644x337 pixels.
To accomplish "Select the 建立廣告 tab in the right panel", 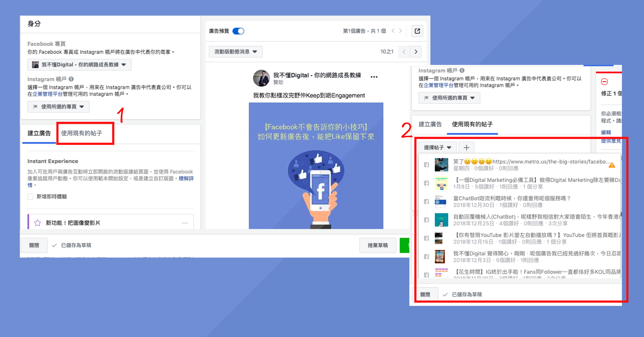I will pyautogui.click(x=430, y=124).
